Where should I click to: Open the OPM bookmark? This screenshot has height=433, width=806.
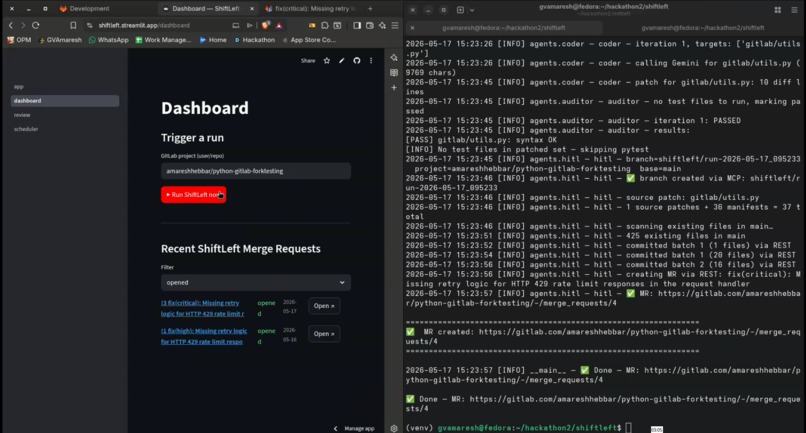(19, 40)
